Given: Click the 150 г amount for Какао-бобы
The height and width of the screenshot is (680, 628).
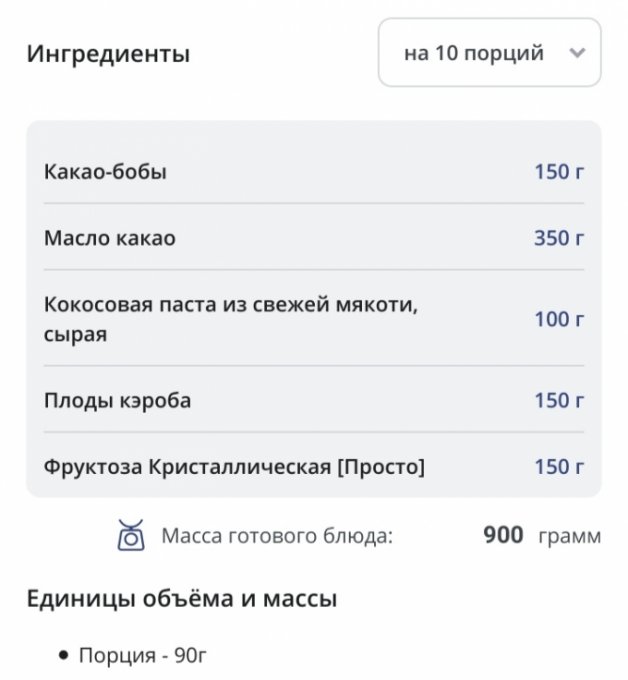Looking at the screenshot, I should point(559,172).
